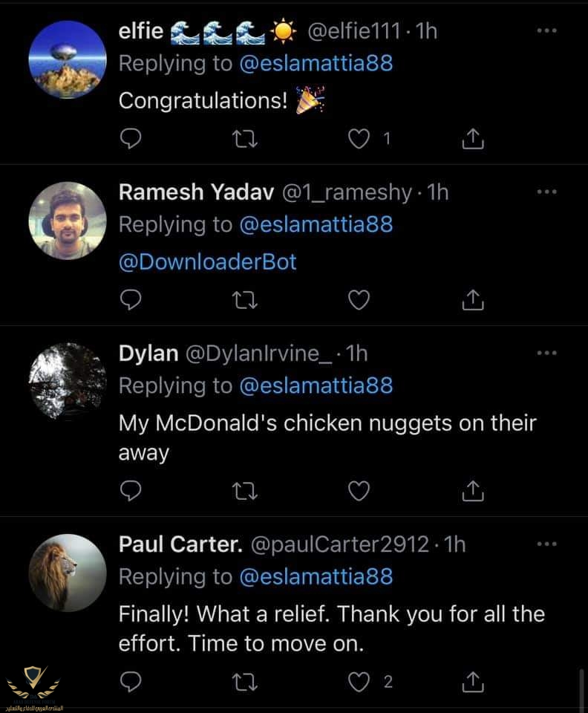The image size is (588, 713).
Task: Open Dylan's display name profile
Action: pos(148,354)
